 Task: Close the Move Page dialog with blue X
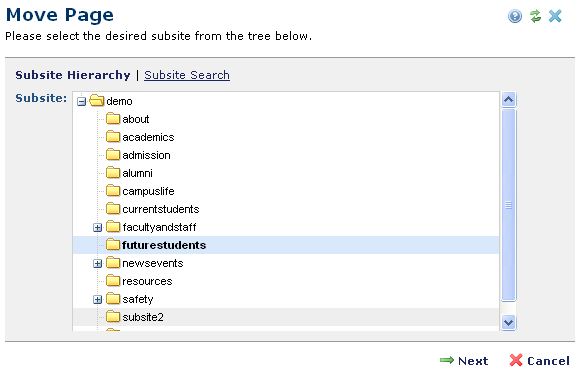click(555, 16)
